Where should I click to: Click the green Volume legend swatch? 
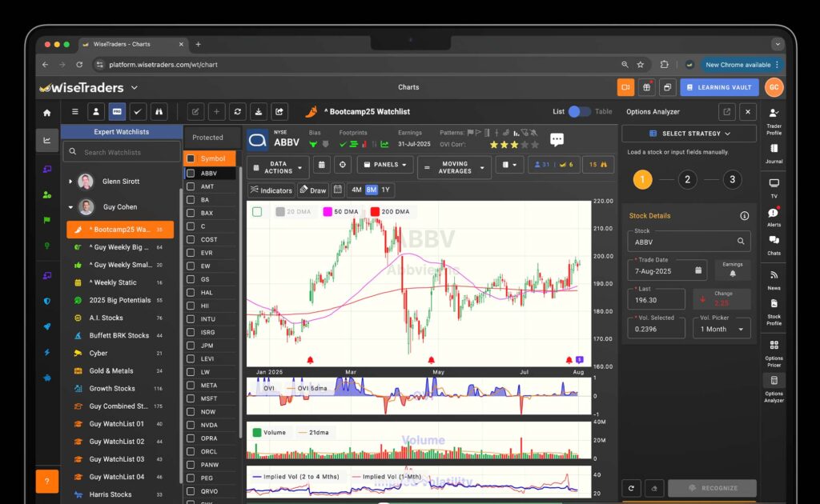tap(257, 433)
